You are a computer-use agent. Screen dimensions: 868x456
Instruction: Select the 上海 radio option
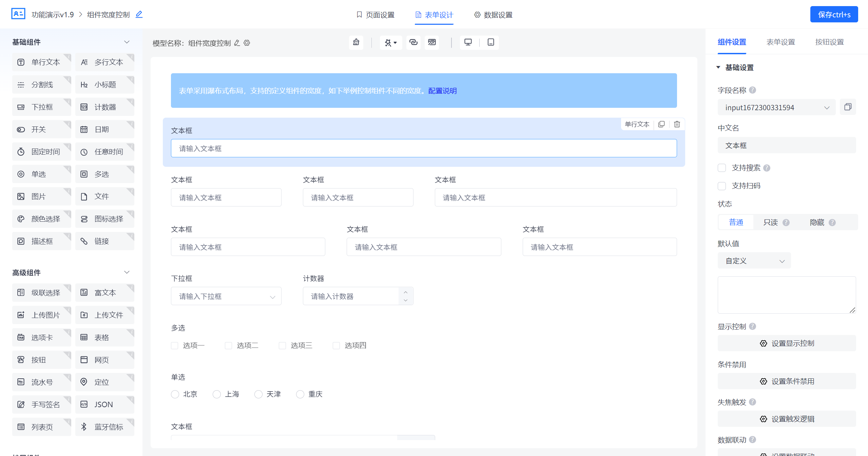[216, 394]
